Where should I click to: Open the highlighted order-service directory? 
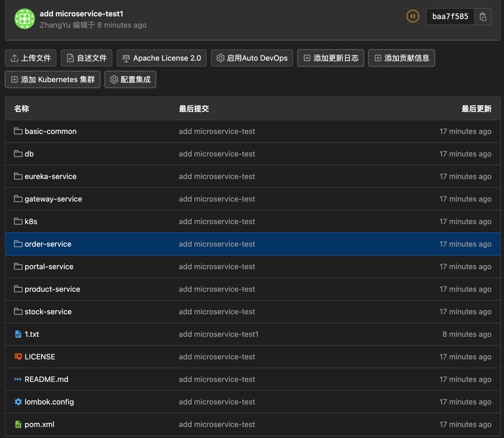click(x=48, y=244)
